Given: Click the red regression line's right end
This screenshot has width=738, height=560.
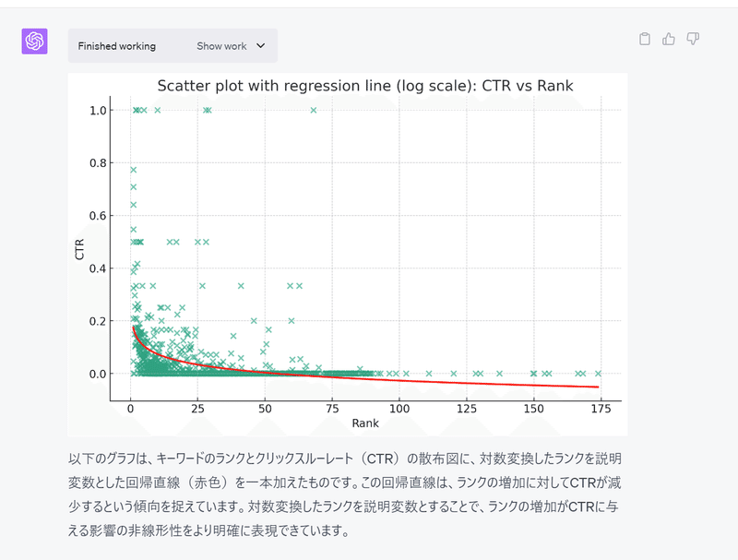Looking at the screenshot, I should click(x=597, y=387).
